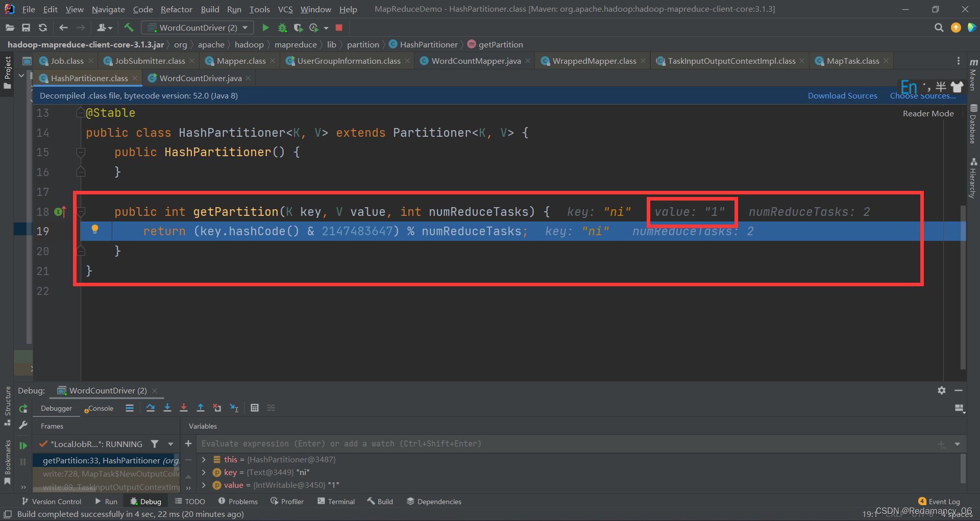
Task: Open the File menu
Action: 29,9
